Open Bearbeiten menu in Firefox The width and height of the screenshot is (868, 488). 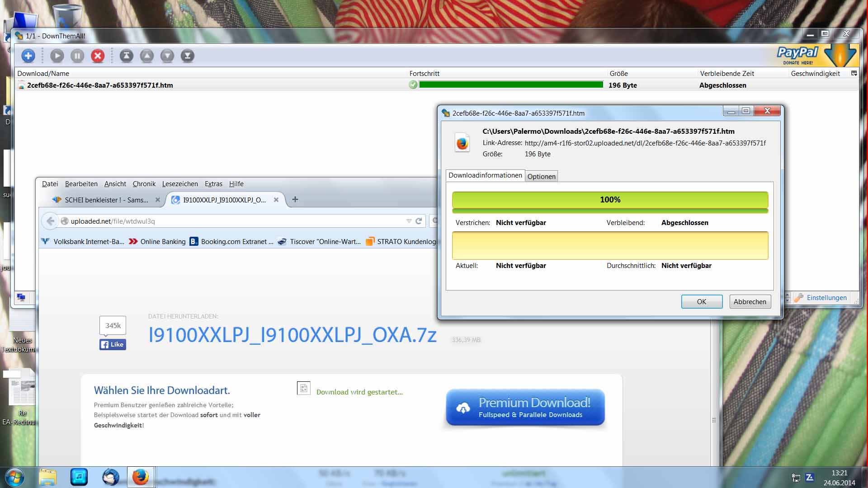click(x=81, y=184)
